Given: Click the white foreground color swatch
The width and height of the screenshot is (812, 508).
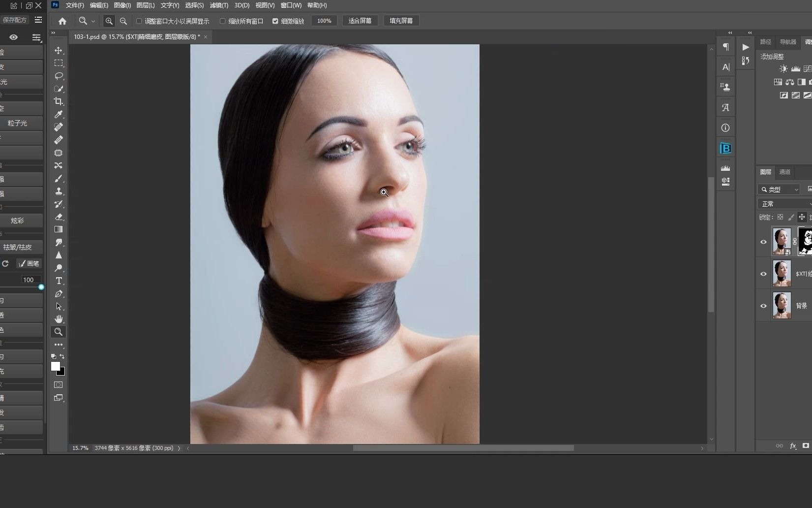Looking at the screenshot, I should click(x=56, y=366).
